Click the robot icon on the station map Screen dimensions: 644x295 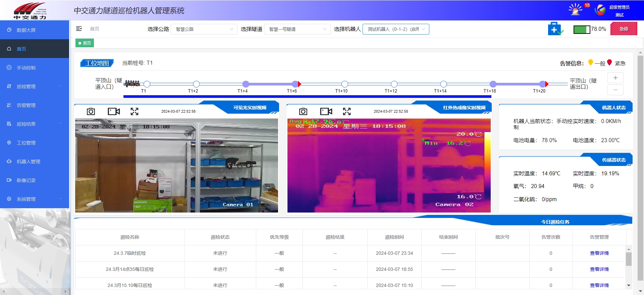click(132, 83)
